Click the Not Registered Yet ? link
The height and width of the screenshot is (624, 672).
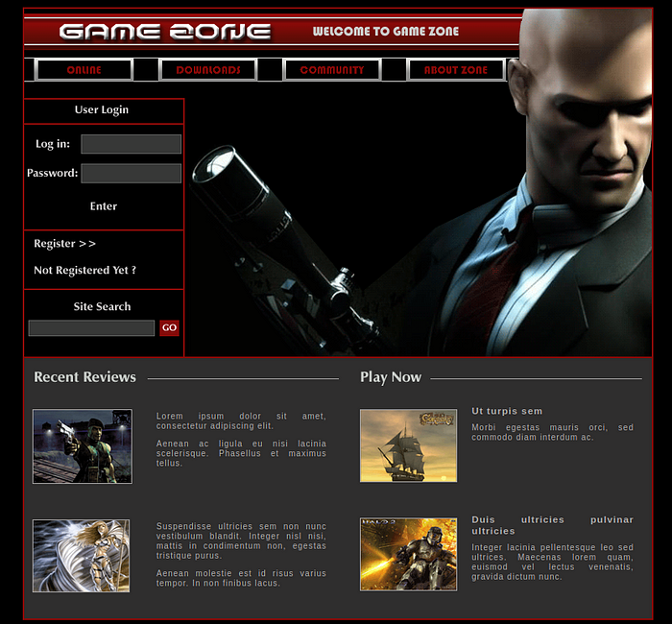point(84,270)
